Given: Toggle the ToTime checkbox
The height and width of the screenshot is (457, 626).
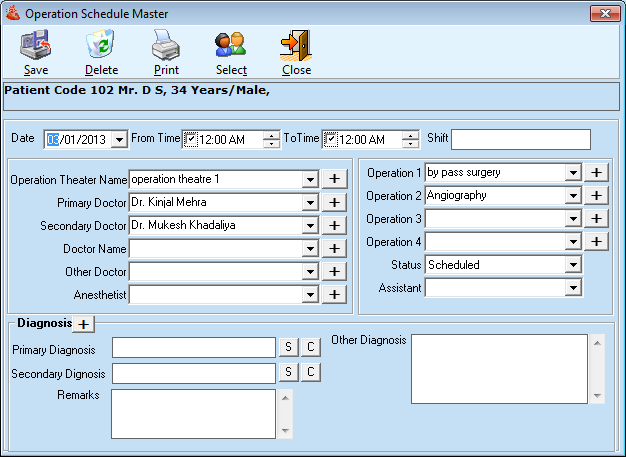Looking at the screenshot, I should (331, 139).
